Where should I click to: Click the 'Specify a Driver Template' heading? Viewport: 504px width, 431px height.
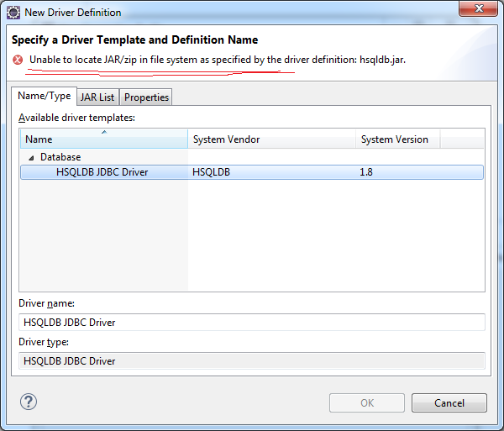(134, 39)
